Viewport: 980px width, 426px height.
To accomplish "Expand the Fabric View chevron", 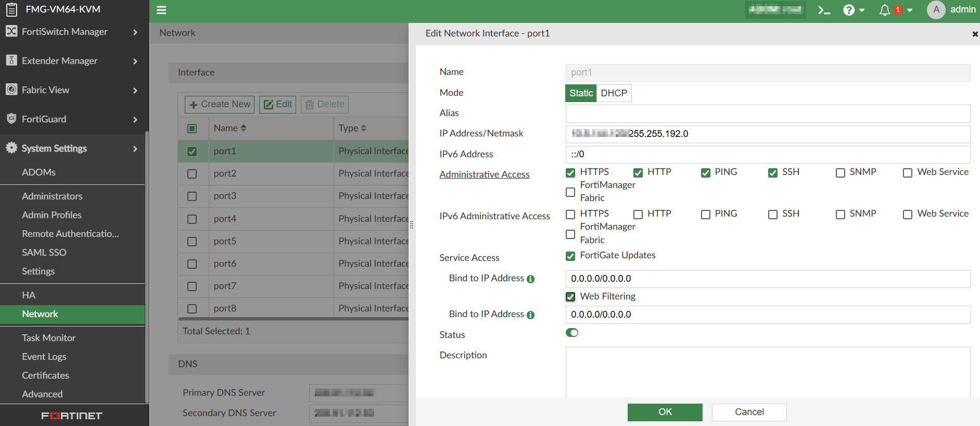I will tap(135, 91).
